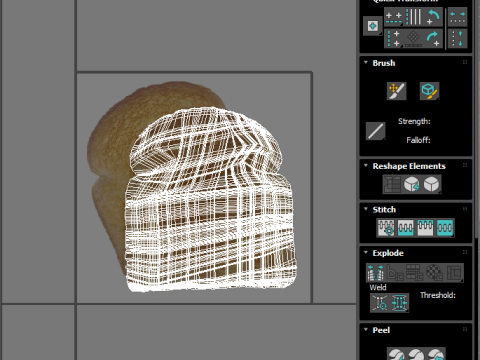480x360 pixels.
Task: Space selection horizontally
Action: click(x=457, y=17)
